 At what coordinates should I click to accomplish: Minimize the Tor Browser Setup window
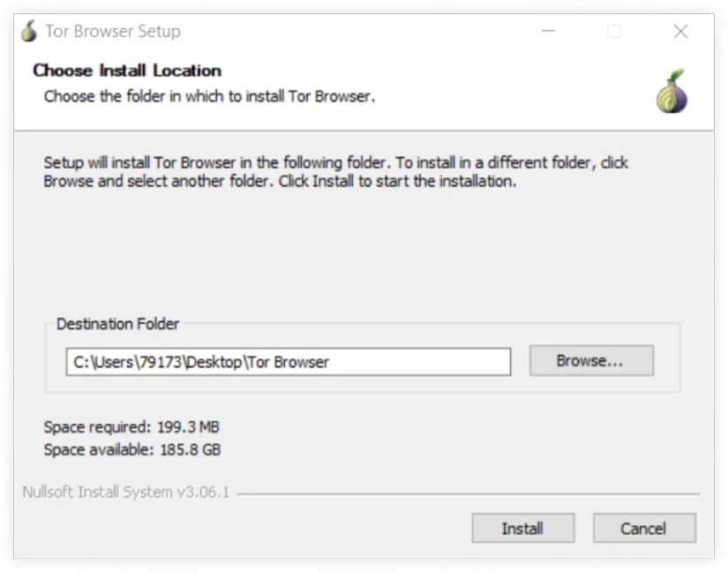(x=548, y=31)
